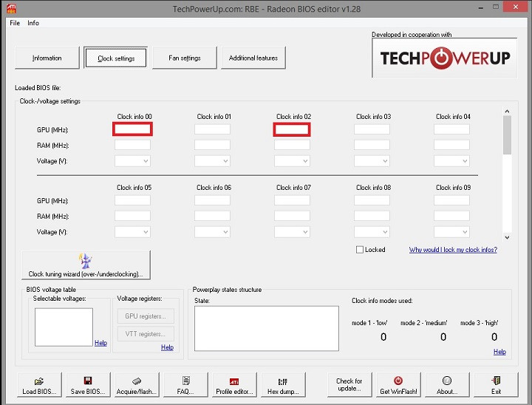Click the 'Loaded BIOS file:' label

click(38, 88)
